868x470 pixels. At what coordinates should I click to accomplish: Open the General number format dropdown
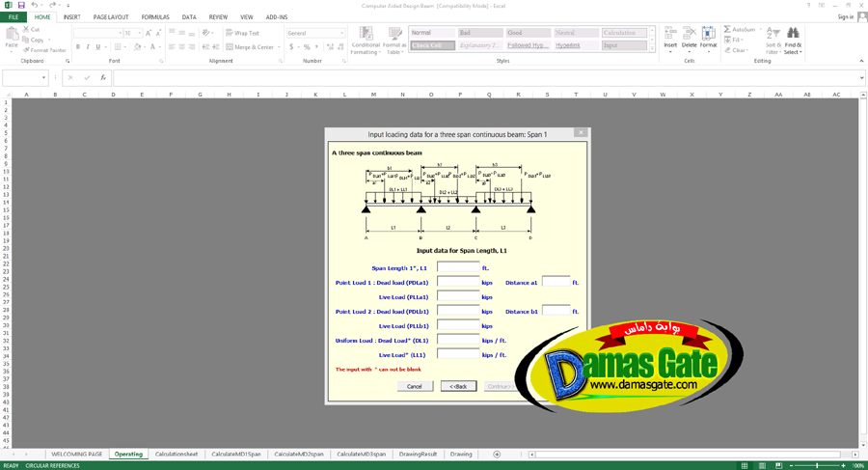tap(342, 33)
